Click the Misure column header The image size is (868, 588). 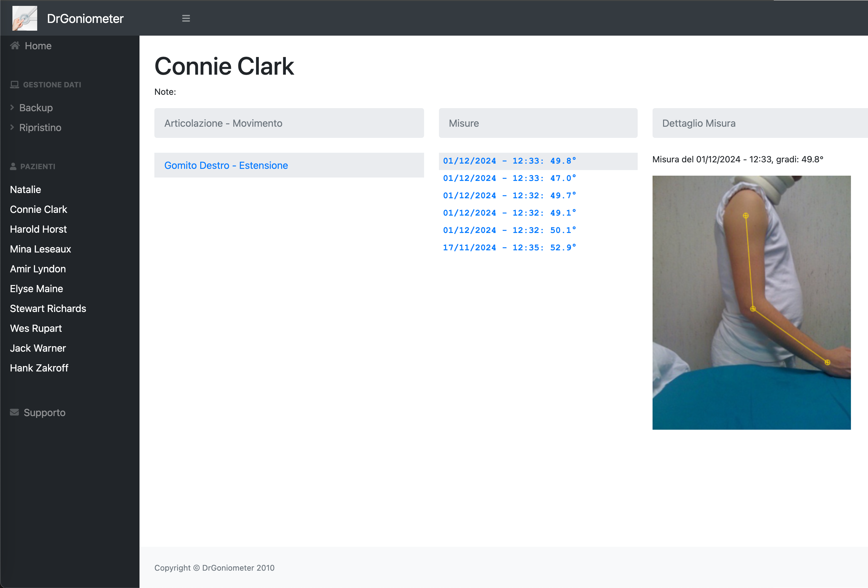tap(538, 123)
